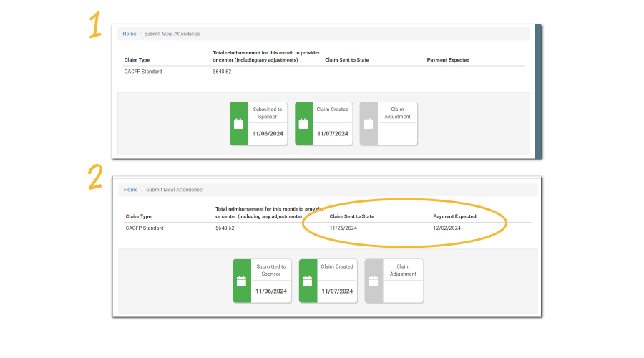
Task: Click green calendar icon on Submitted to Sponsor, panel 2
Action: tap(242, 281)
